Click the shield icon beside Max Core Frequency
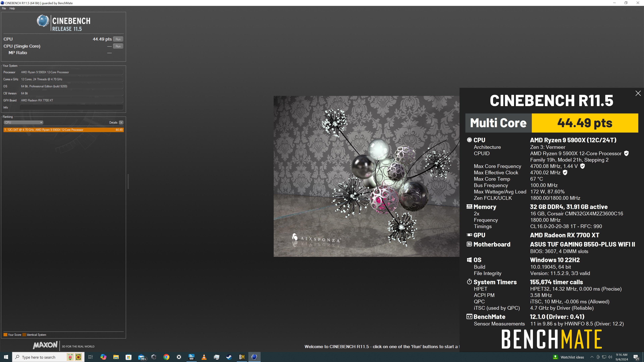Viewport: 644px width, 362px height. click(582, 166)
